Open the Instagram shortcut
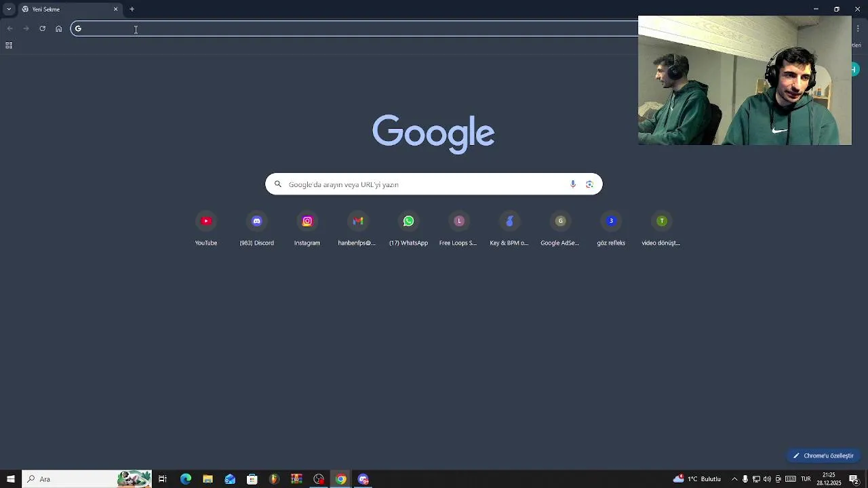Viewport: 868px width, 488px height. coord(307,229)
